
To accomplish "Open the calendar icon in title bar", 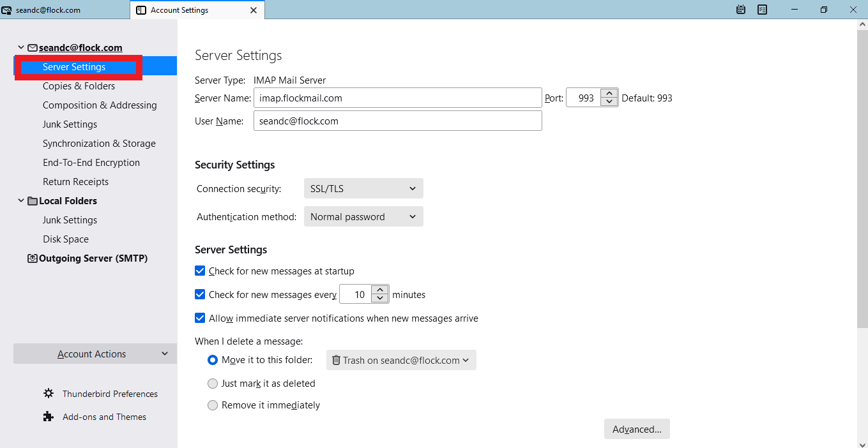I will tap(741, 10).
